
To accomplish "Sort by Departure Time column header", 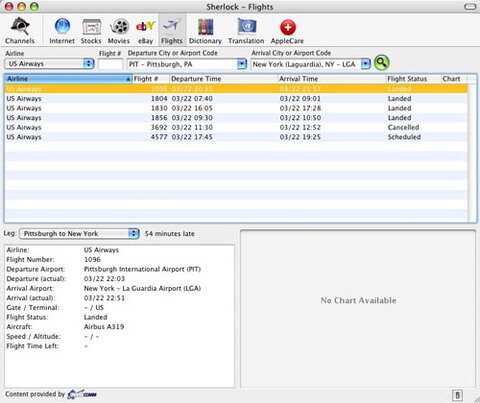I will coord(223,79).
